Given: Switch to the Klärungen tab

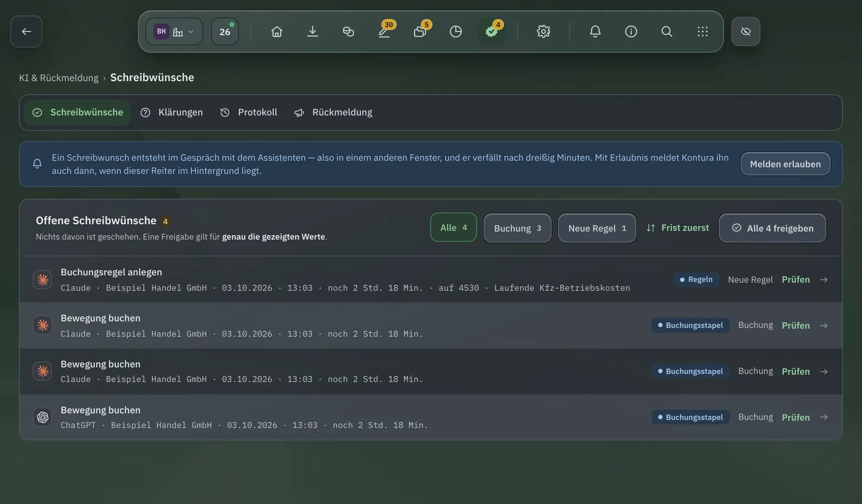Looking at the screenshot, I should (x=172, y=112).
